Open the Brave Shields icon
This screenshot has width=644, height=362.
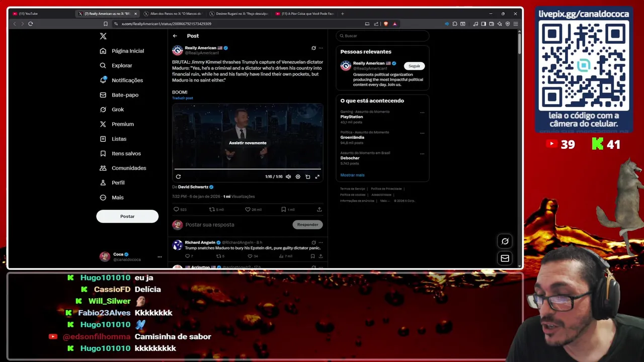pos(386,24)
